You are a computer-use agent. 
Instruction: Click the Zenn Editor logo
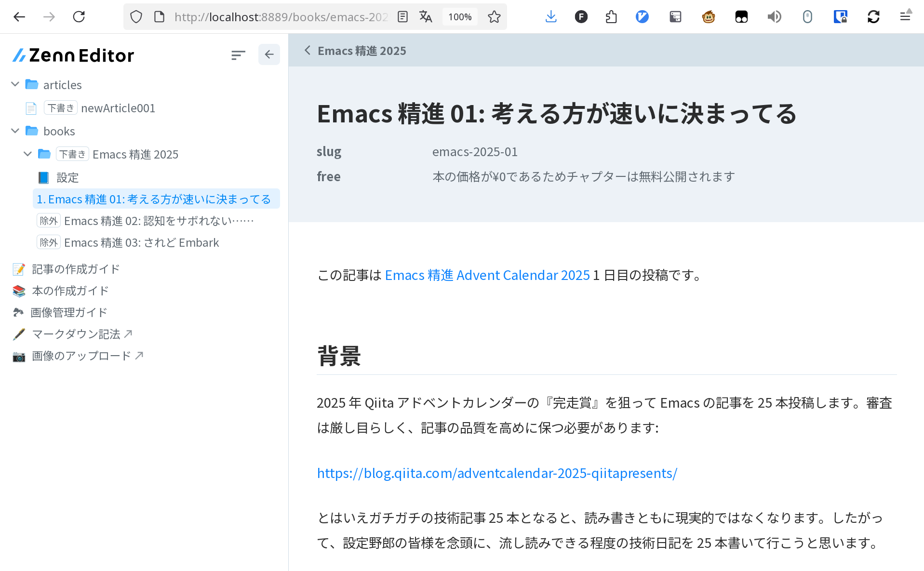click(x=73, y=55)
